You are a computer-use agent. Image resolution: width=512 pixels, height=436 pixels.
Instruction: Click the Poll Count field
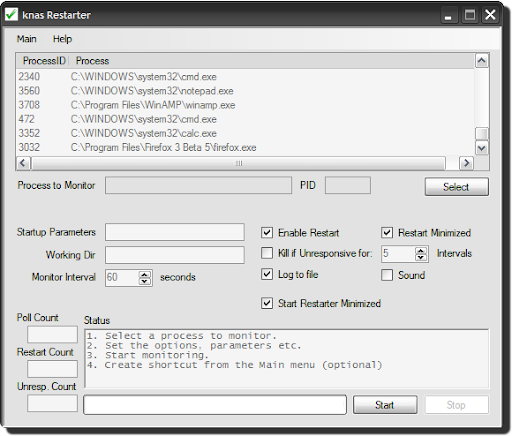point(52,334)
